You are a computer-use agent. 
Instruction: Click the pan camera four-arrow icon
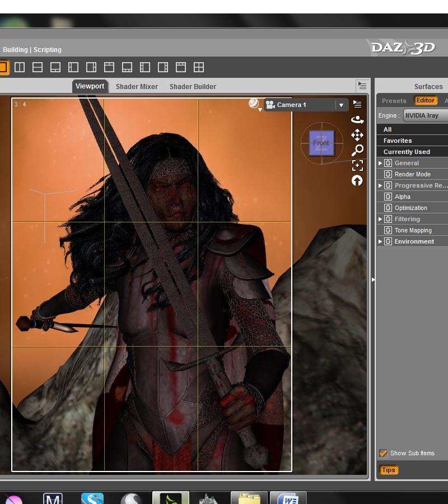[x=357, y=135]
